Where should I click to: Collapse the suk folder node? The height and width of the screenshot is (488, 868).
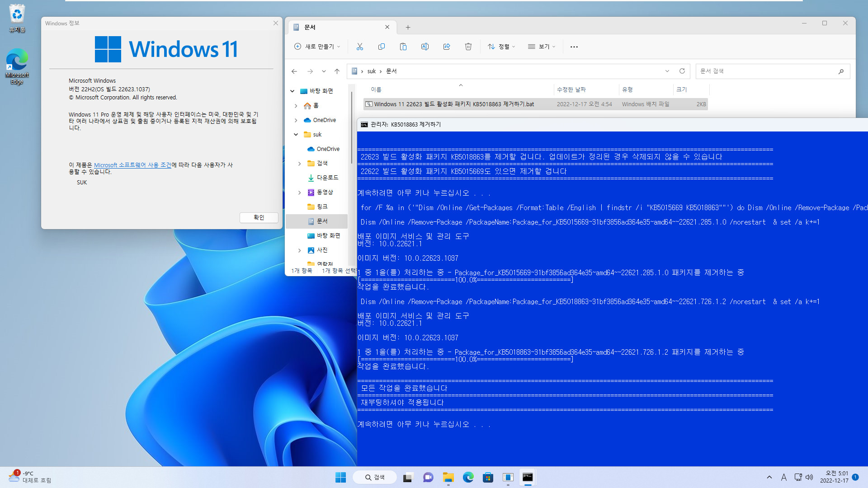(296, 135)
